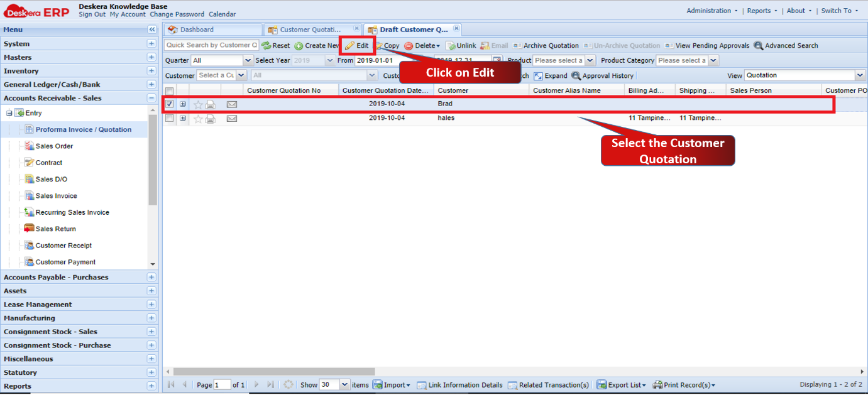The image size is (868, 395).
Task: Open the Print Record(s) dropdown
Action: (684, 385)
